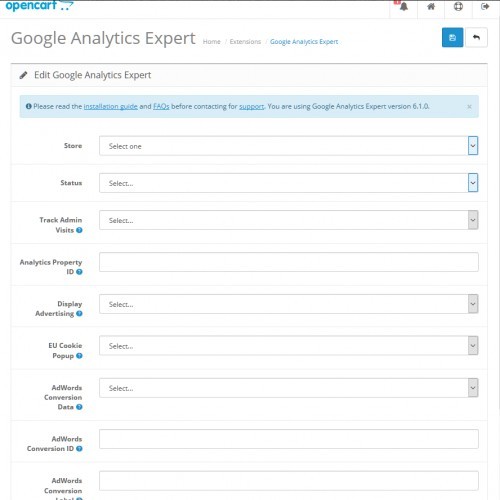
Task: Click EU Cookie Popup help icon
Action: click(79, 356)
